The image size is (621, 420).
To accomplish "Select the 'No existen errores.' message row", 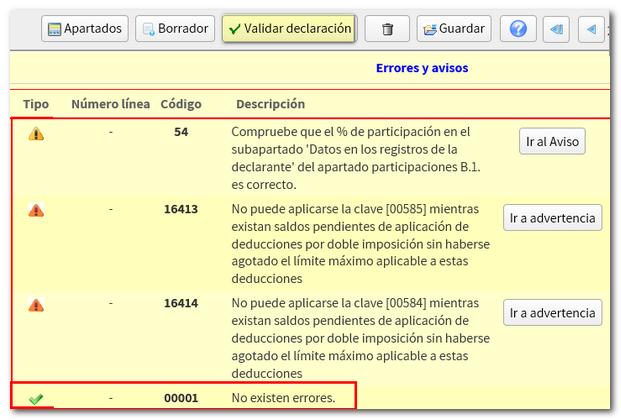I will point(283,398).
